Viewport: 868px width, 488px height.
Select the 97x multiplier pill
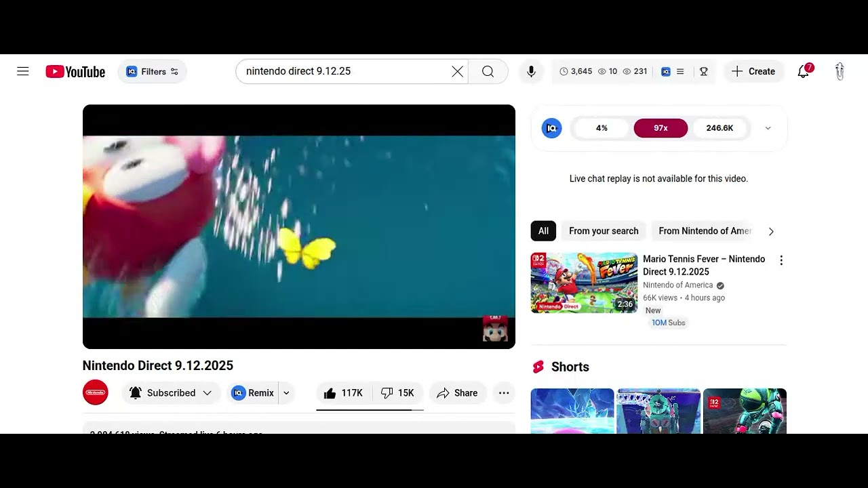tap(660, 128)
